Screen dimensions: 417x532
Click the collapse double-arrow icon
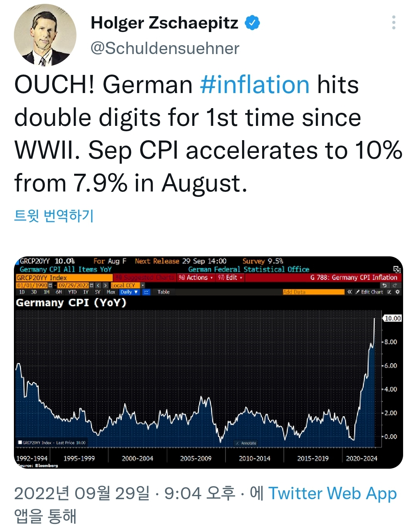tap(349, 292)
